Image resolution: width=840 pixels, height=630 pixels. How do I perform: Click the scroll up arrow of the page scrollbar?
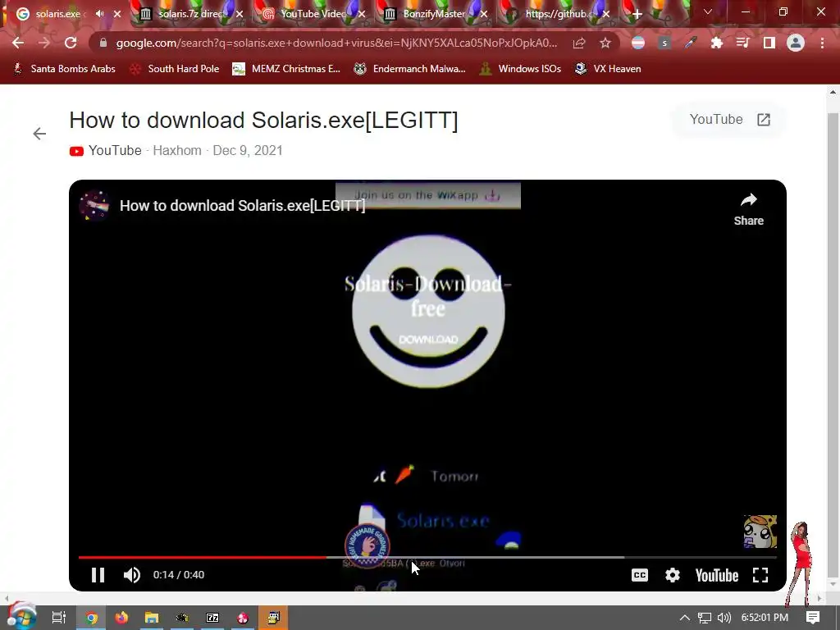[833, 92]
